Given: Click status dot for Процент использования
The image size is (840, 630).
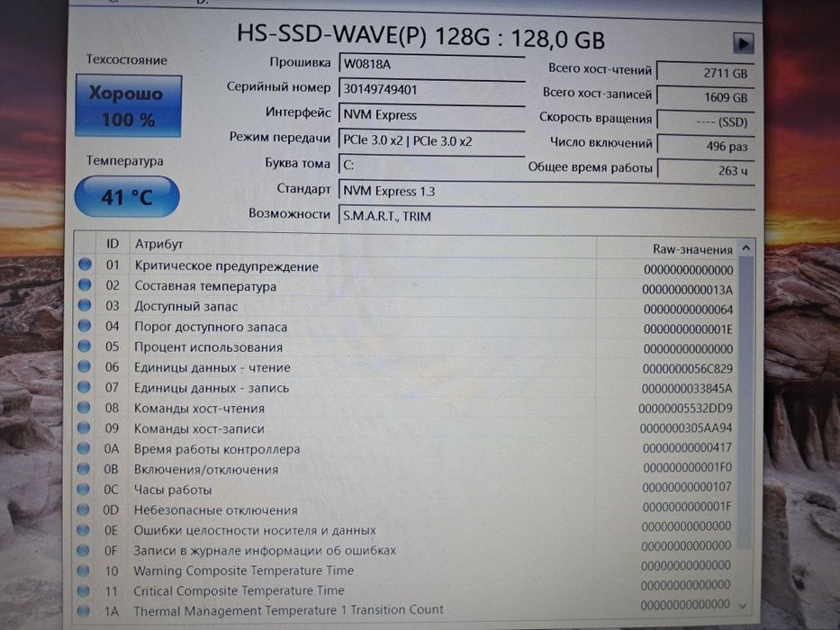Looking at the screenshot, I should (x=84, y=346).
